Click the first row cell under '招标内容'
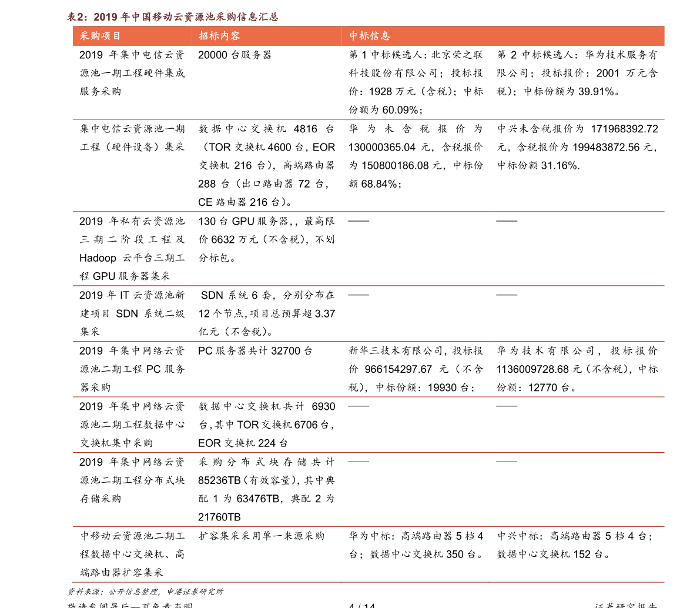Screen dimensions: 700x608 pyautogui.click(x=270, y=82)
